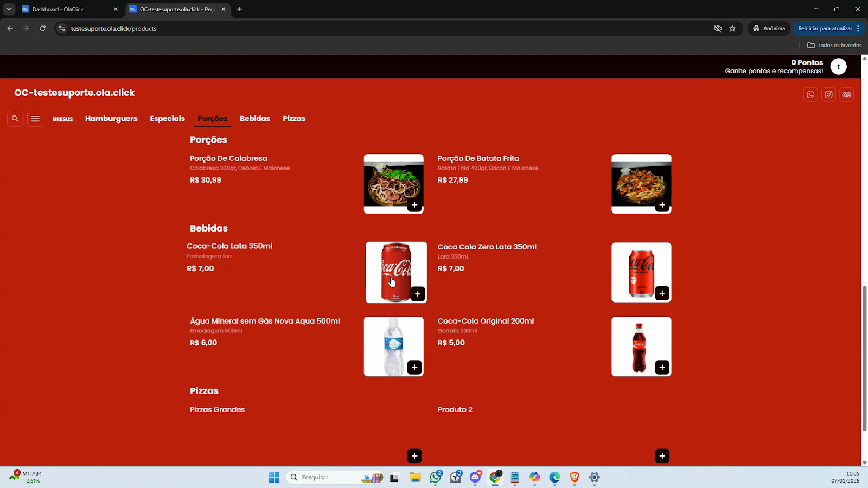Viewport: 868px width, 488px height.
Task: Click the Reiniciar para atualizar button
Action: coord(825,29)
